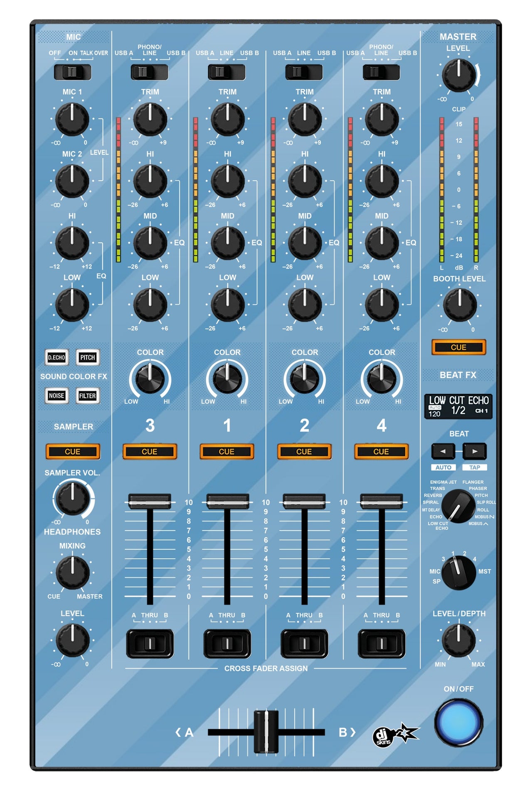Screen dimensions: 532x799
Task: Click the DJ Skins logo
Action: coord(396,735)
